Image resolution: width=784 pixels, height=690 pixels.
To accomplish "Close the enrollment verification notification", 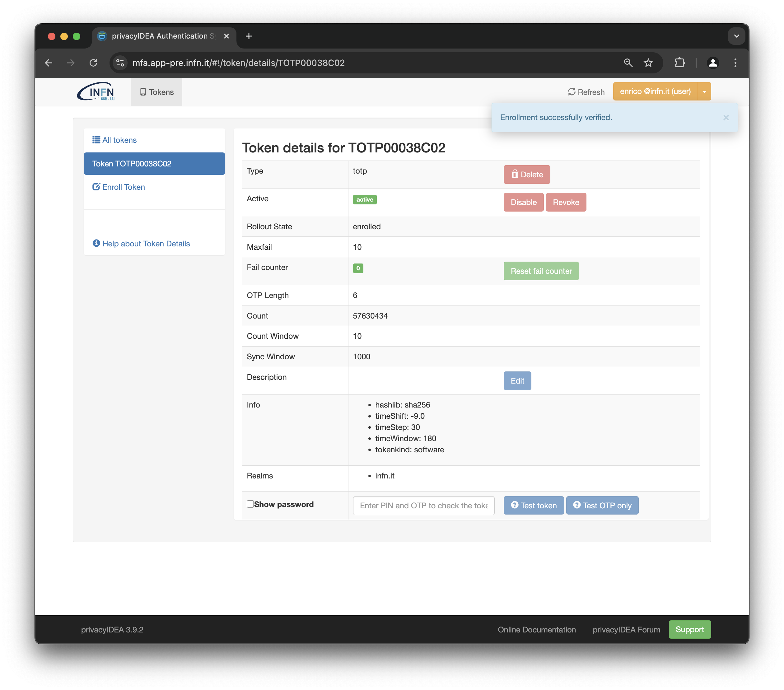I will point(726,117).
